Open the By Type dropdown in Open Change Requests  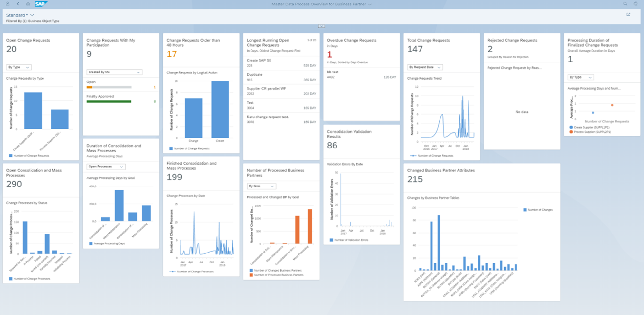pyautogui.click(x=19, y=67)
